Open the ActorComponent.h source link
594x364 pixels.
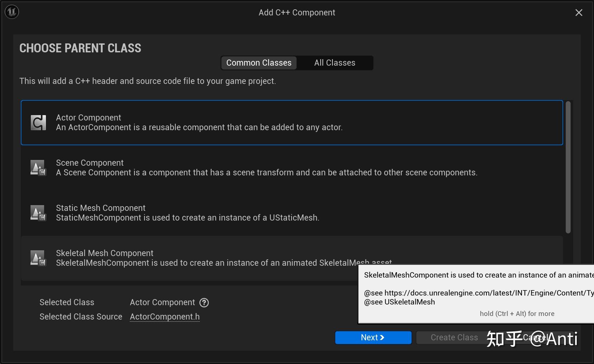tap(165, 317)
